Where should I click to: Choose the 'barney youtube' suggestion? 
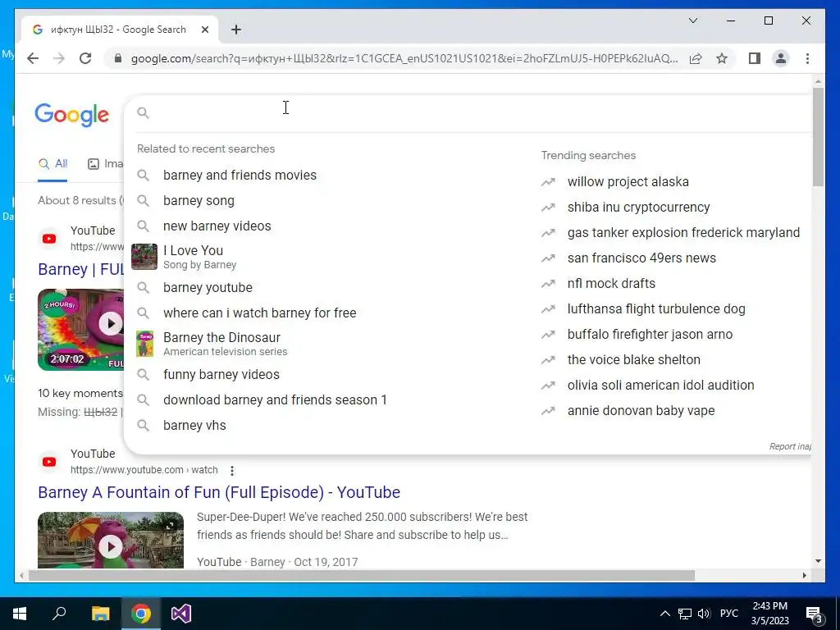(208, 288)
